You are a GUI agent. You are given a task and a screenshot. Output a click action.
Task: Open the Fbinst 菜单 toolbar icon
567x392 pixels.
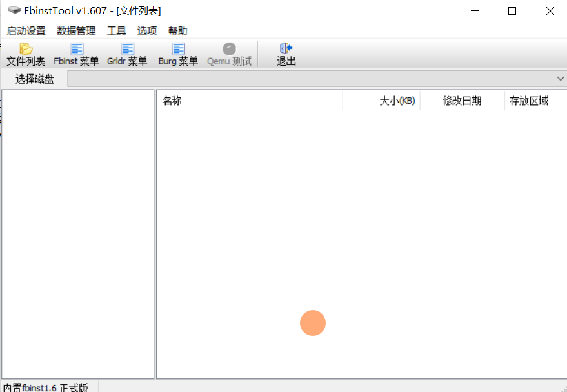(x=75, y=54)
